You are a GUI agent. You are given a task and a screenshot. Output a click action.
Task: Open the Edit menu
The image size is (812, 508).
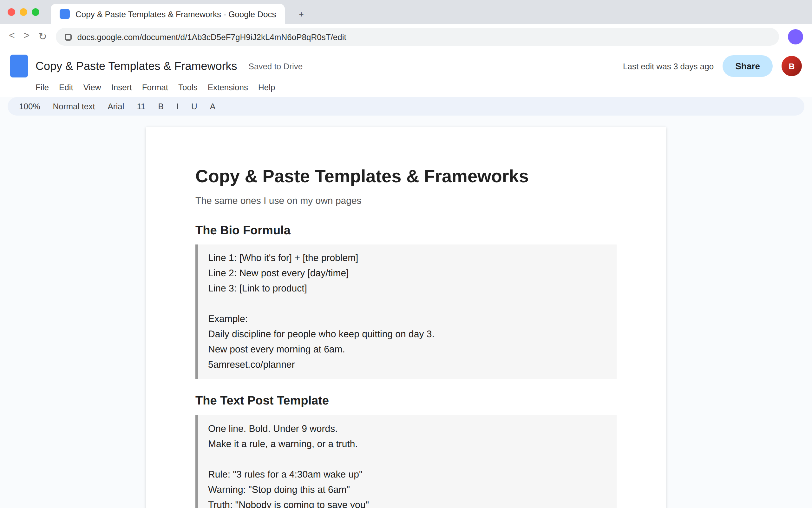tap(66, 87)
